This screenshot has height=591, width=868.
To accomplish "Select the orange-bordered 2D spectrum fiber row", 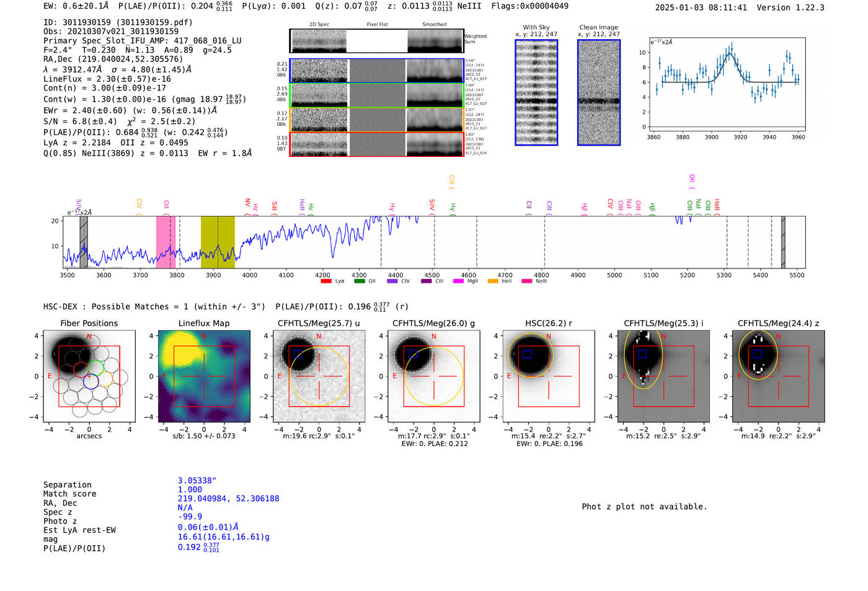I will tap(377, 120).
